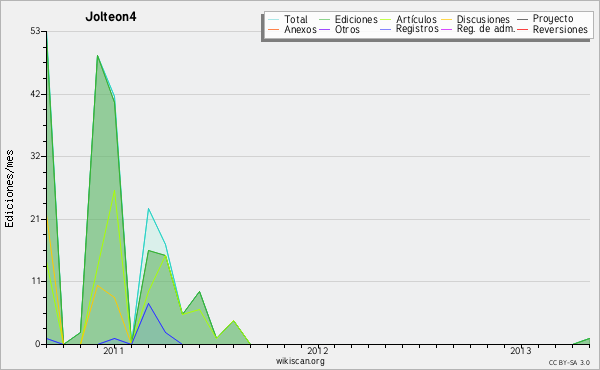Click the CC BY-SA 3.0 license text

(569, 362)
